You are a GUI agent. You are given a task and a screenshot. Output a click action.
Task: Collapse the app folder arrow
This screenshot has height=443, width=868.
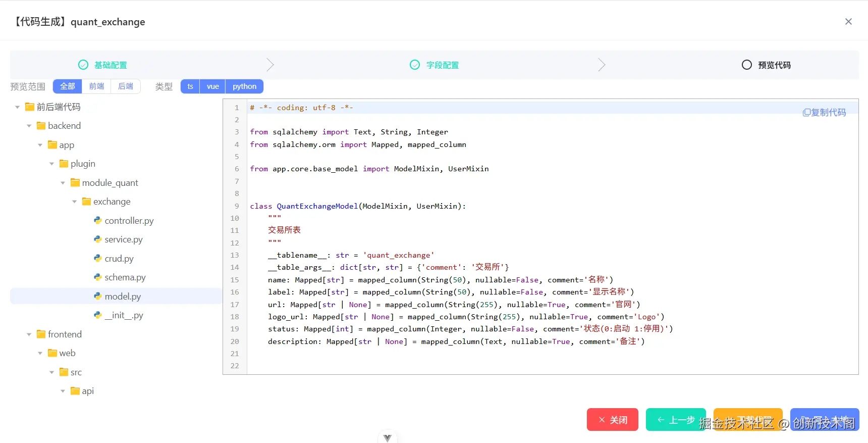(x=40, y=145)
